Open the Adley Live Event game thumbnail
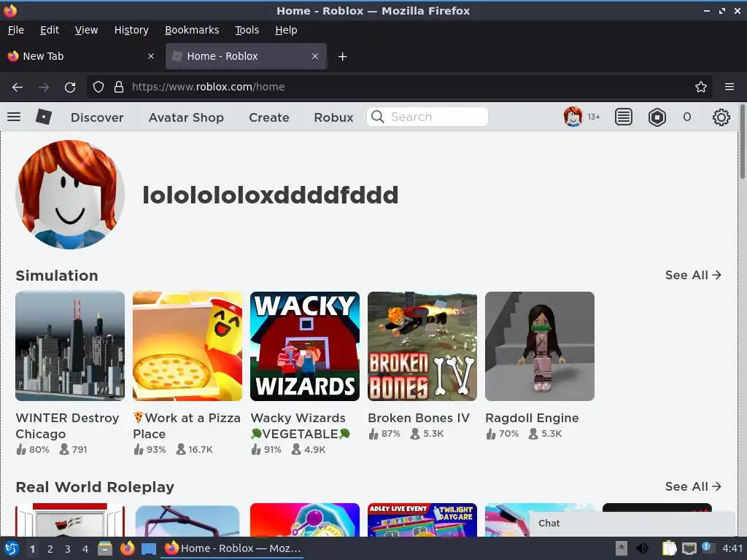Image resolution: width=747 pixels, height=560 pixels. point(422,519)
